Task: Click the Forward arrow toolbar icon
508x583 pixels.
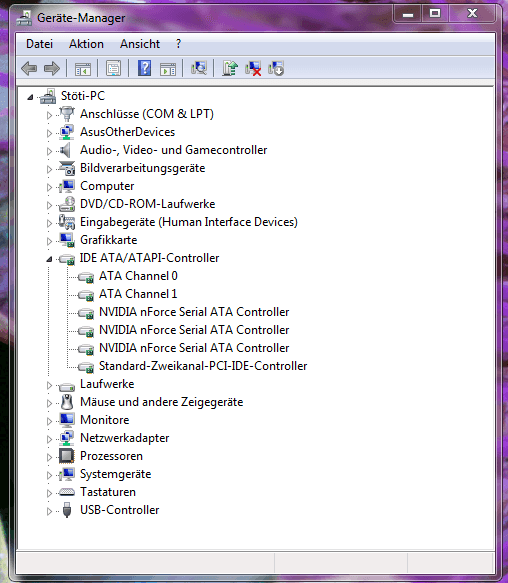Action: tap(52, 68)
